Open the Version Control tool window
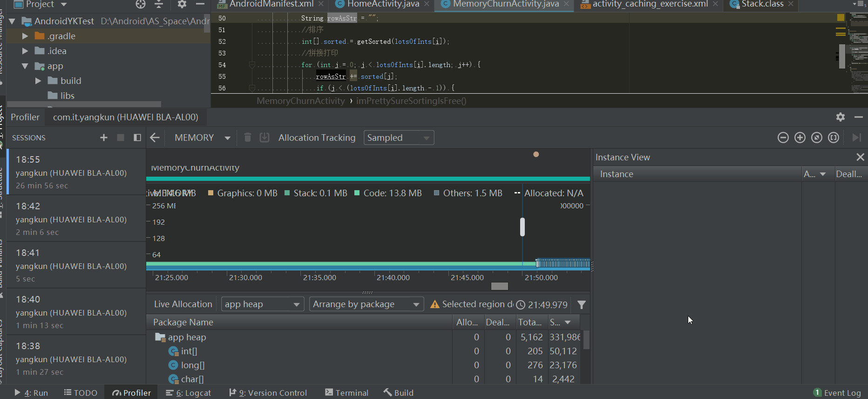 coord(268,393)
